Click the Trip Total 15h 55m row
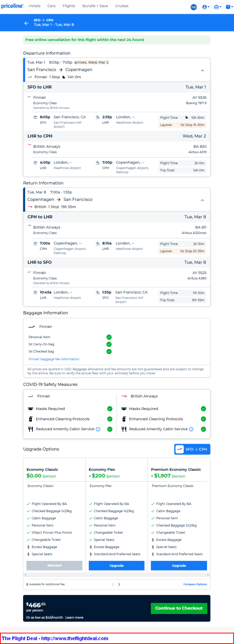The height and width of the screenshot is (644, 234). [182, 300]
